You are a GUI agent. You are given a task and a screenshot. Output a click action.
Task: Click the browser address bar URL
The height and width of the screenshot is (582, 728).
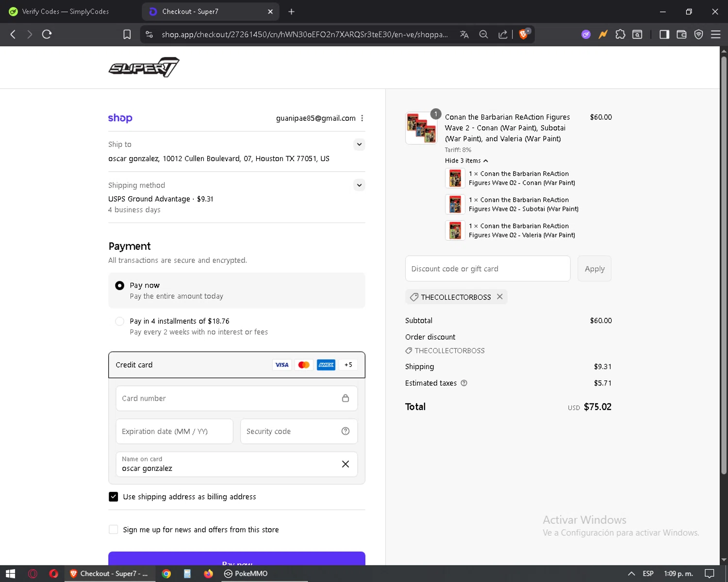click(x=305, y=34)
